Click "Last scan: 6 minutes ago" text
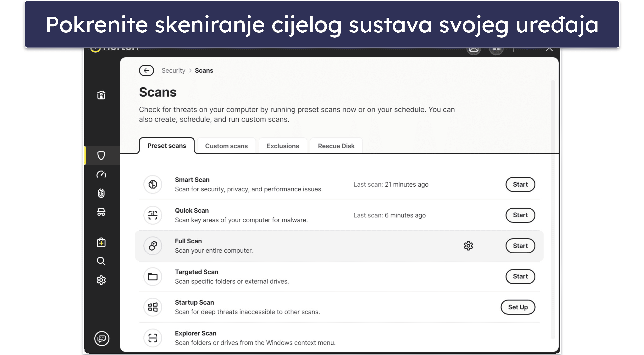Image resolution: width=644 pixels, height=355 pixels. (x=390, y=215)
